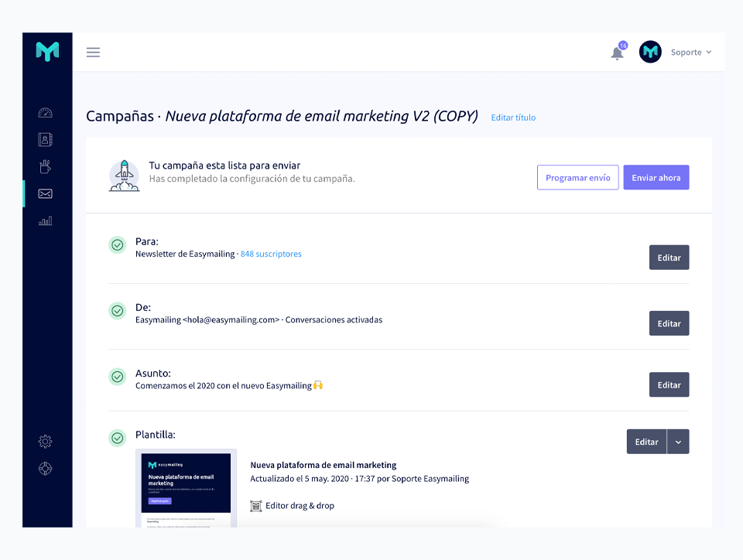Click the Editor drag & drop label

pos(300,506)
